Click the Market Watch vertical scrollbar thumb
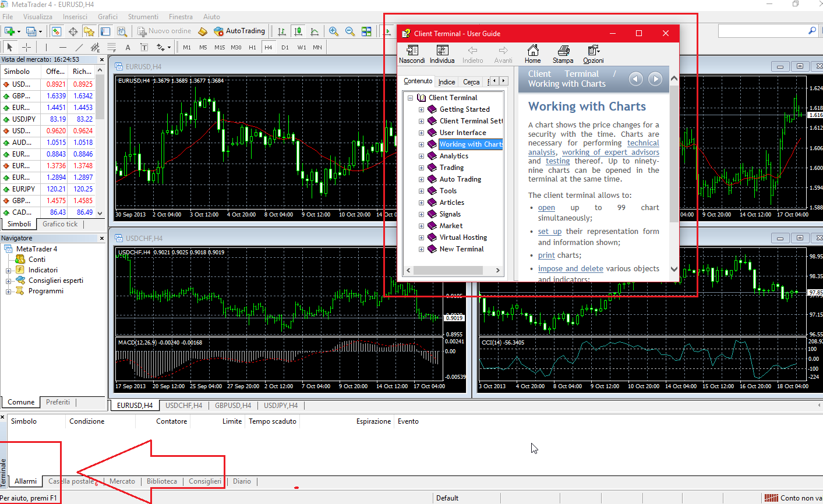The image size is (823, 504). tap(100, 97)
